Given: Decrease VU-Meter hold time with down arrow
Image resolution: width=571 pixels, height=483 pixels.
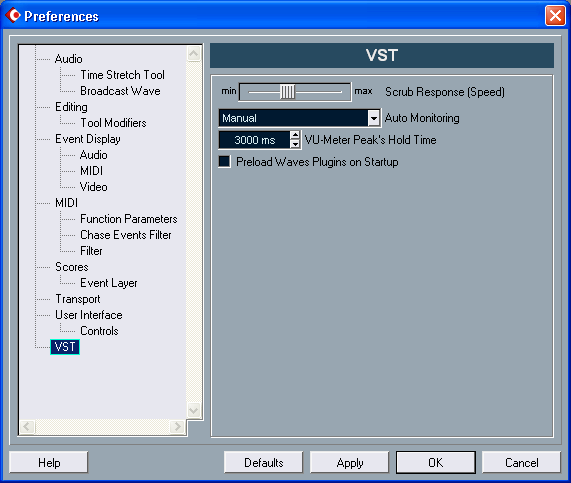Looking at the screenshot, I should (295, 144).
